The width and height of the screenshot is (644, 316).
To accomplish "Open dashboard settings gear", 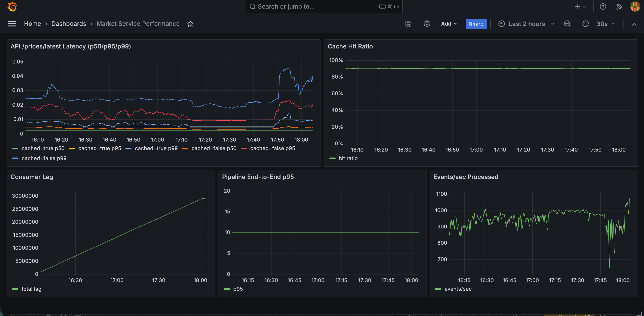I will [x=427, y=24].
